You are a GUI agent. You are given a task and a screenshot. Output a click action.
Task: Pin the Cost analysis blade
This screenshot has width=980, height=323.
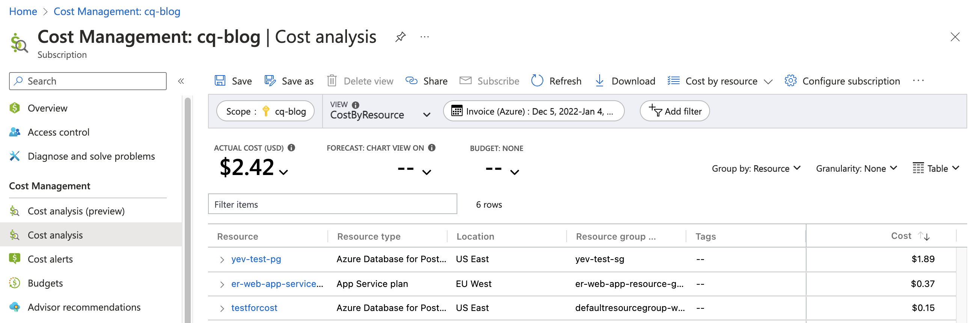point(400,37)
